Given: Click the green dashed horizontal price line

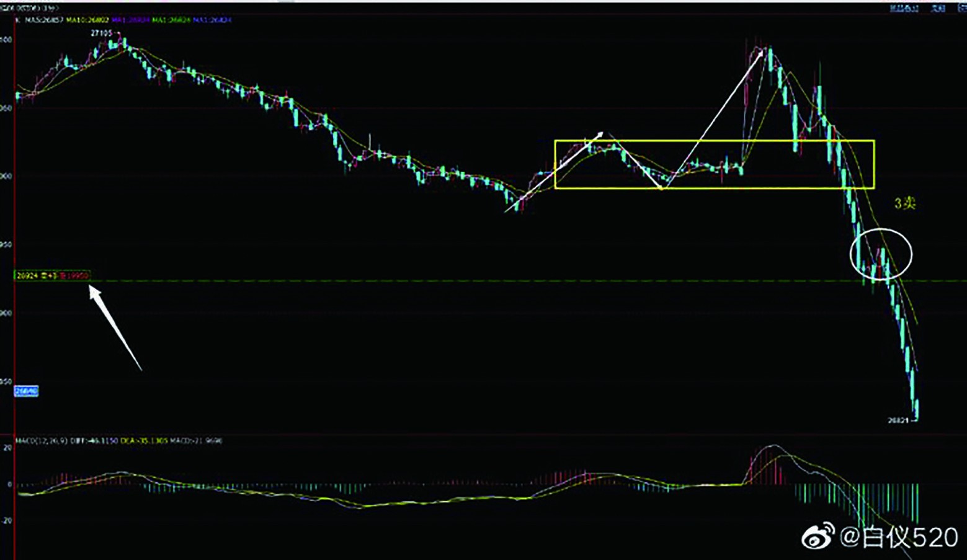Looking at the screenshot, I should click(x=496, y=281).
